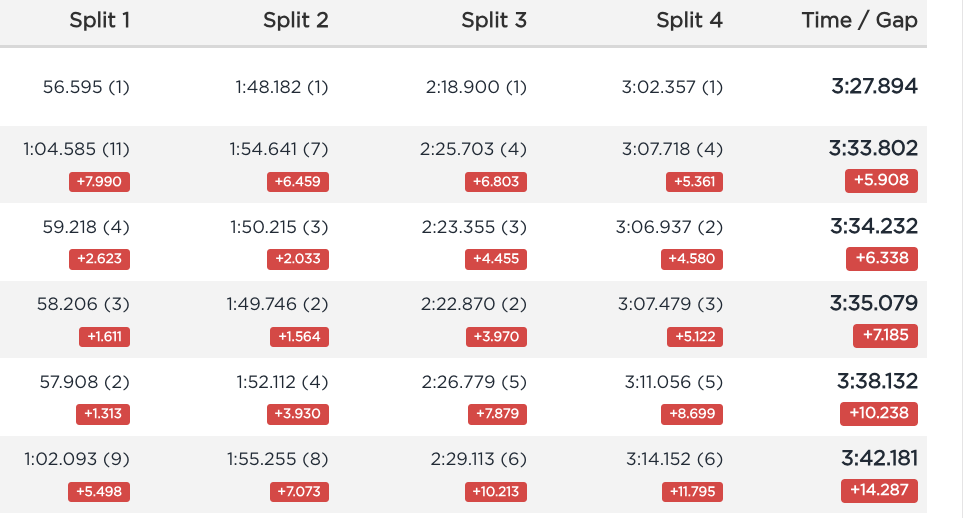Click the +10.213 split 3 badge
This screenshot has height=518, width=963.
496,492
